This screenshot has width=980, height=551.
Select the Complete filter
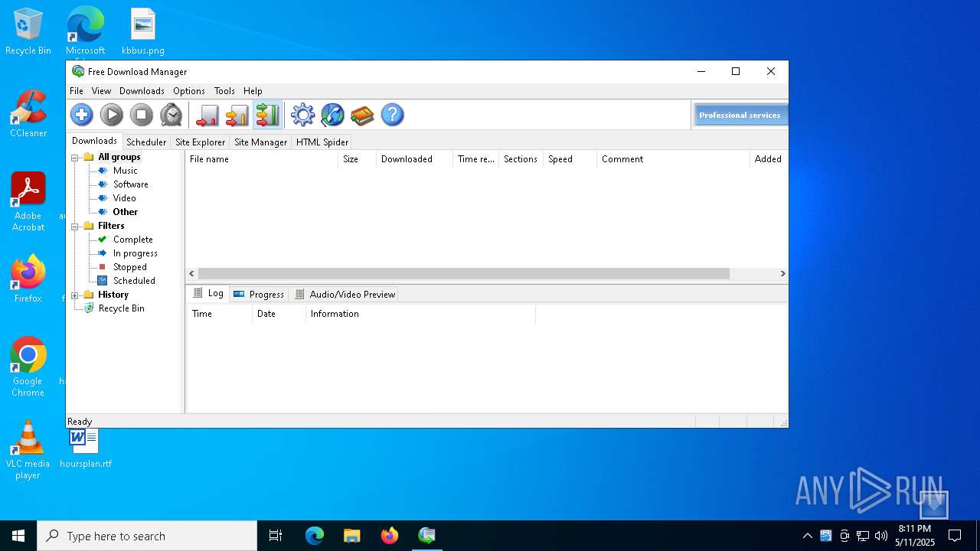133,240
